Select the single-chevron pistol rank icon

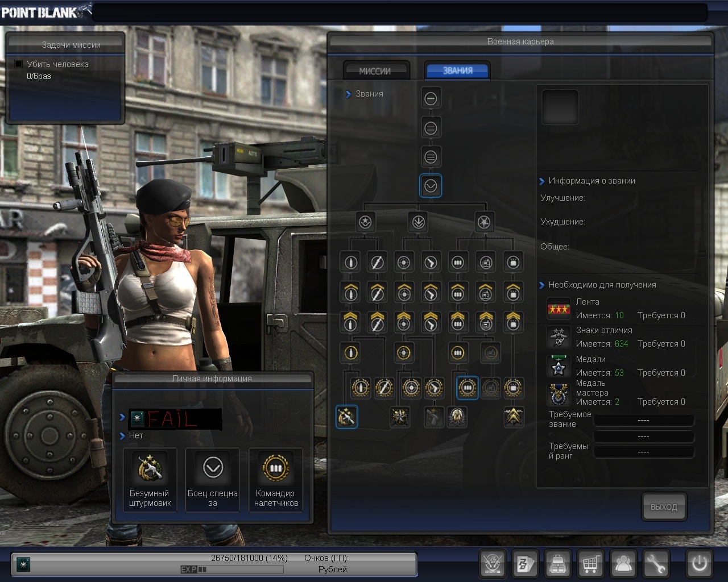tap(432, 292)
